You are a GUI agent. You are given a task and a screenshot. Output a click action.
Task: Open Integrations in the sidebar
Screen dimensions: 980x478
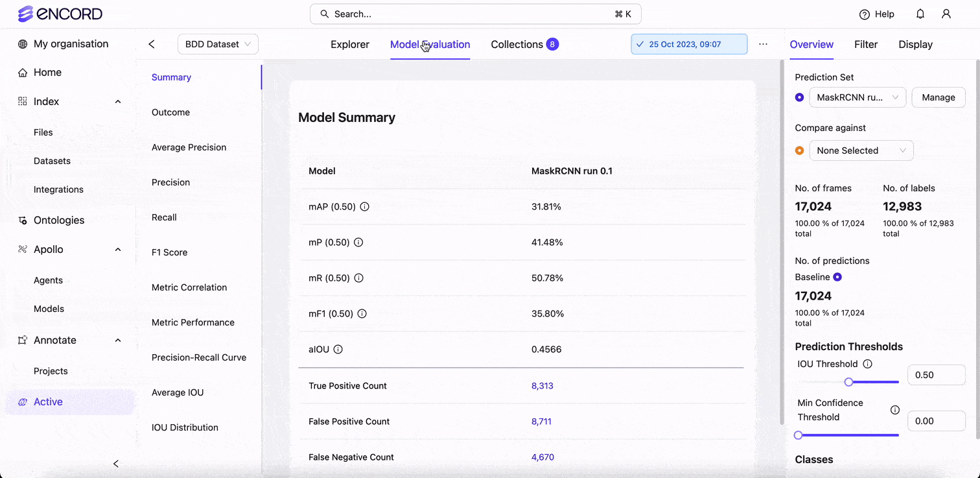pos(58,189)
